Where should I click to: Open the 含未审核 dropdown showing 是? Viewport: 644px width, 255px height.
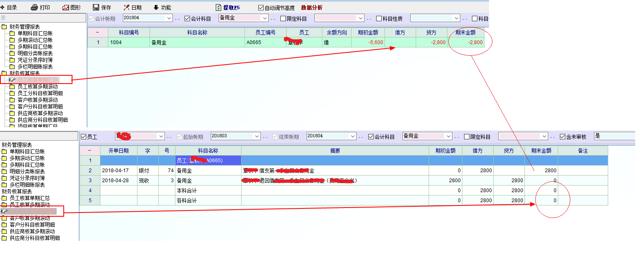coord(614,136)
